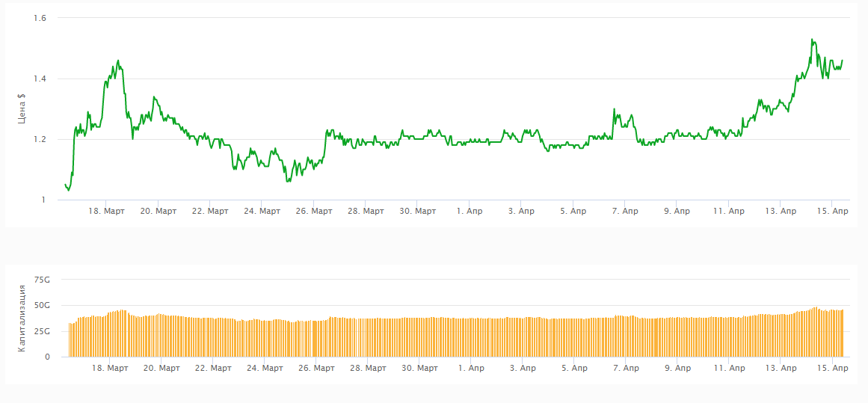Click the 22. Март label on price chart

click(210, 212)
